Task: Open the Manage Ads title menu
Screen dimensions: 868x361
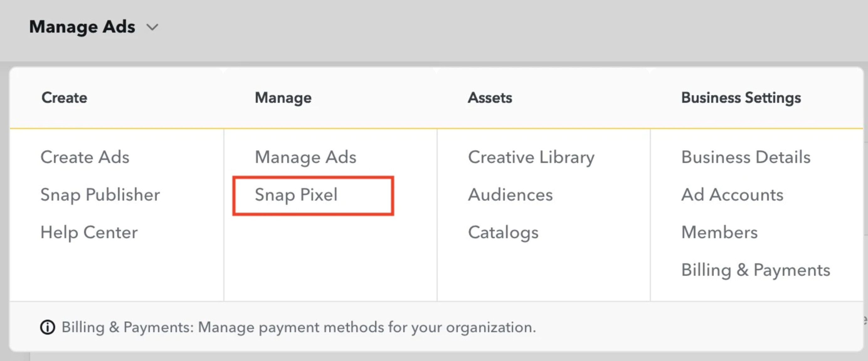Action: coord(82,27)
